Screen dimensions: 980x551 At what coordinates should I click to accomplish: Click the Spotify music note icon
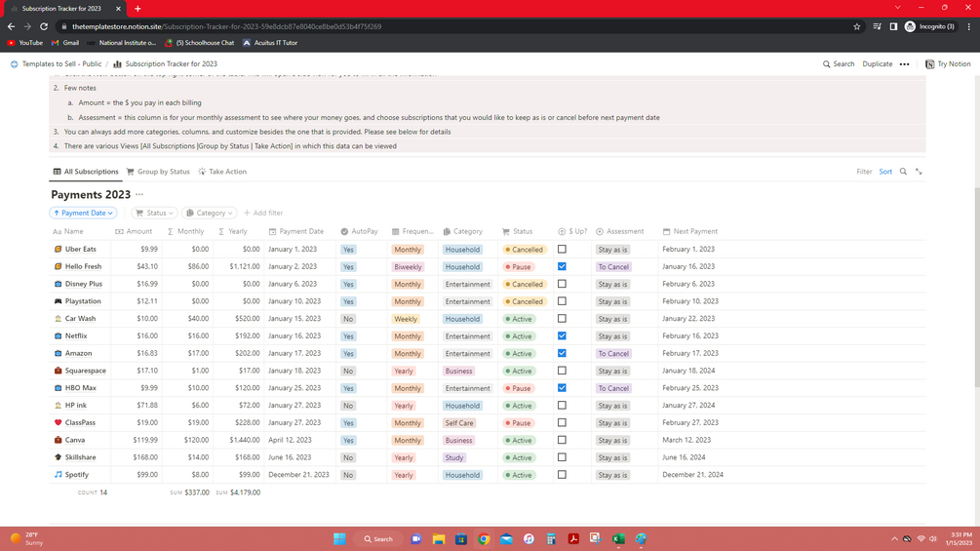59,475
